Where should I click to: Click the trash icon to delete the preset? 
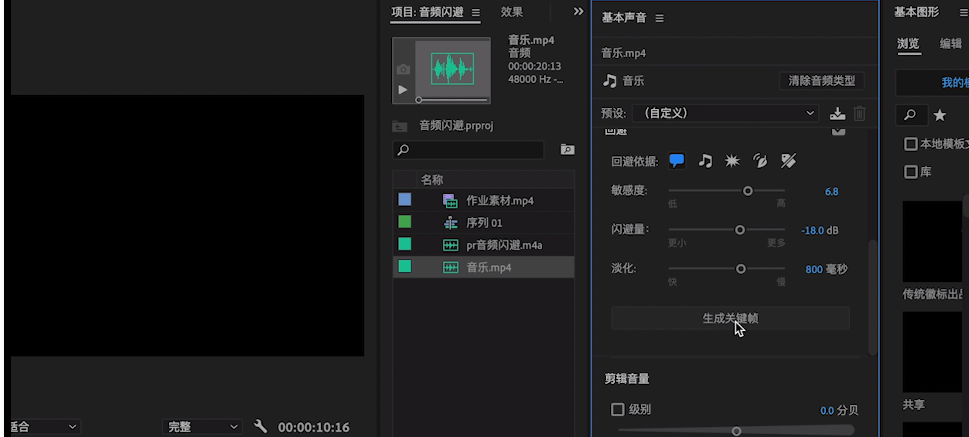click(860, 114)
